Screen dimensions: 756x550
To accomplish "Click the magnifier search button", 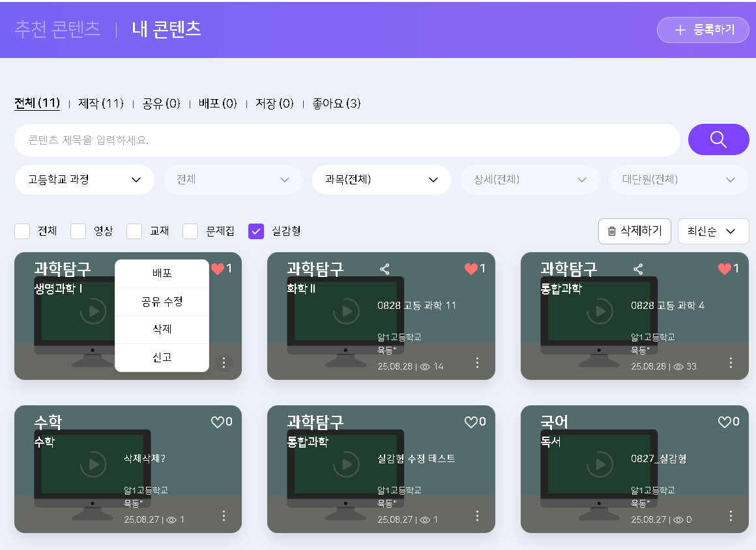I will (718, 139).
